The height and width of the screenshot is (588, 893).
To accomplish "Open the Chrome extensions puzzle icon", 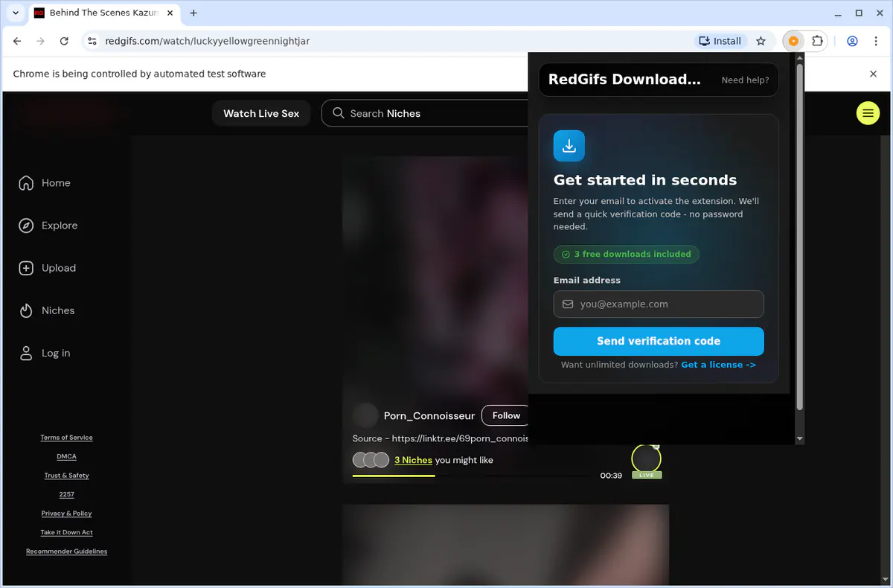I will [x=817, y=41].
